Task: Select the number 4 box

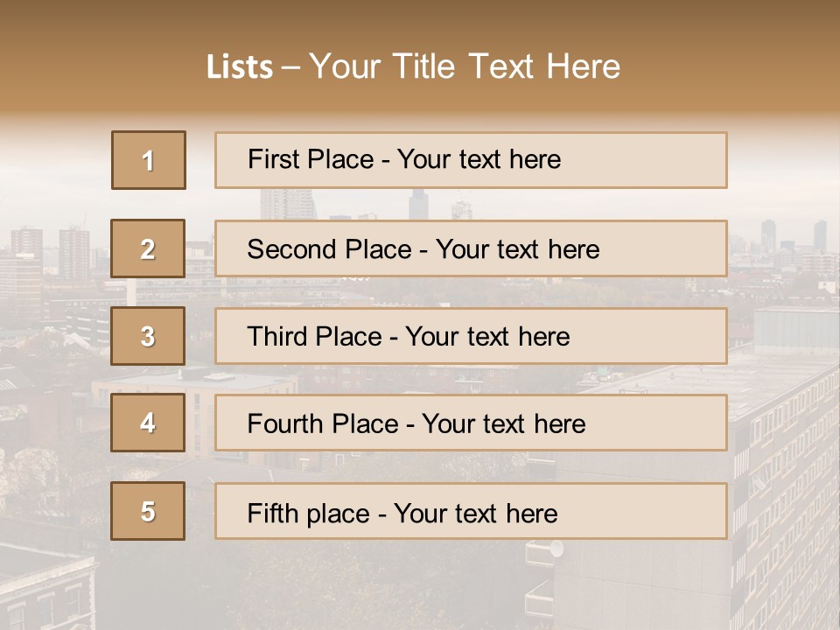Action: (x=148, y=423)
